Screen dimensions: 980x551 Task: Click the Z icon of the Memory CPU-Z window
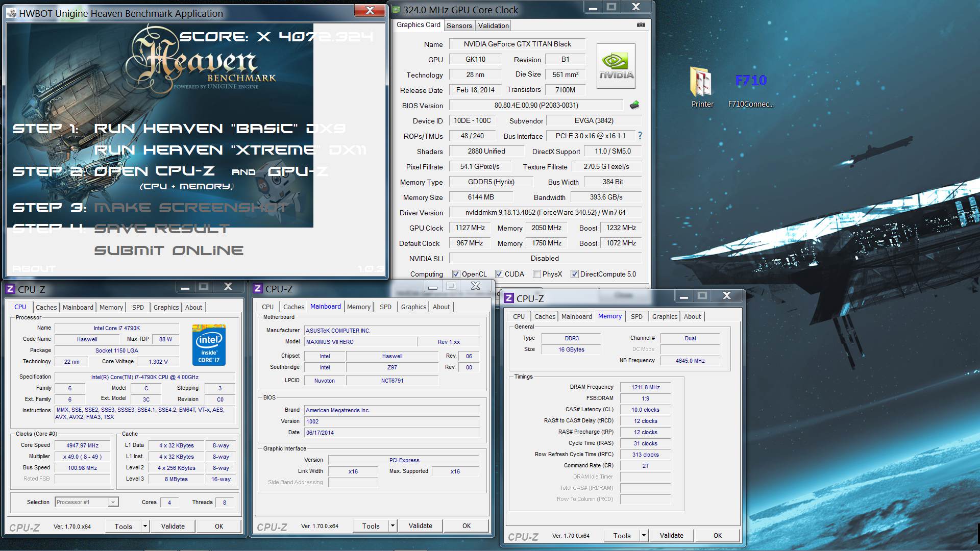click(x=509, y=298)
